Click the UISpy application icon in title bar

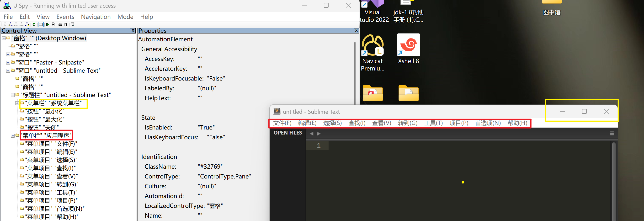[7, 5]
